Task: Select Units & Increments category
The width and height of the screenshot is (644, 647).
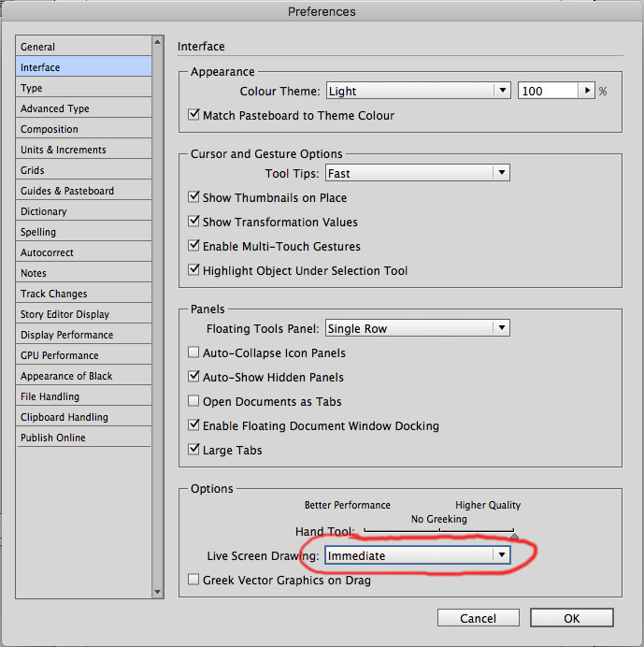Action: click(x=84, y=150)
